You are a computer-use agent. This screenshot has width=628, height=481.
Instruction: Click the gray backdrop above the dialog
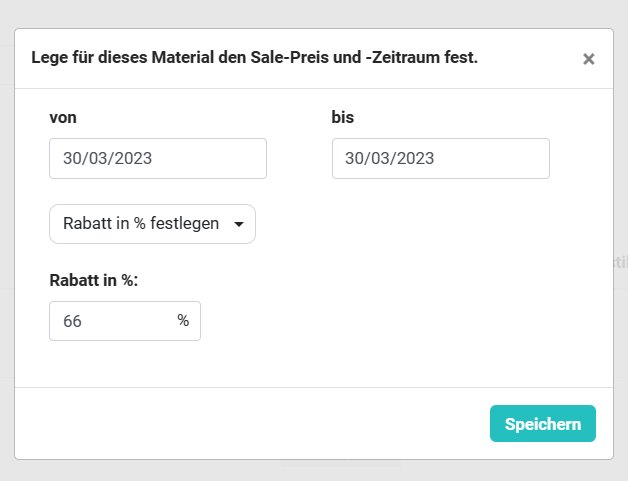point(314,14)
